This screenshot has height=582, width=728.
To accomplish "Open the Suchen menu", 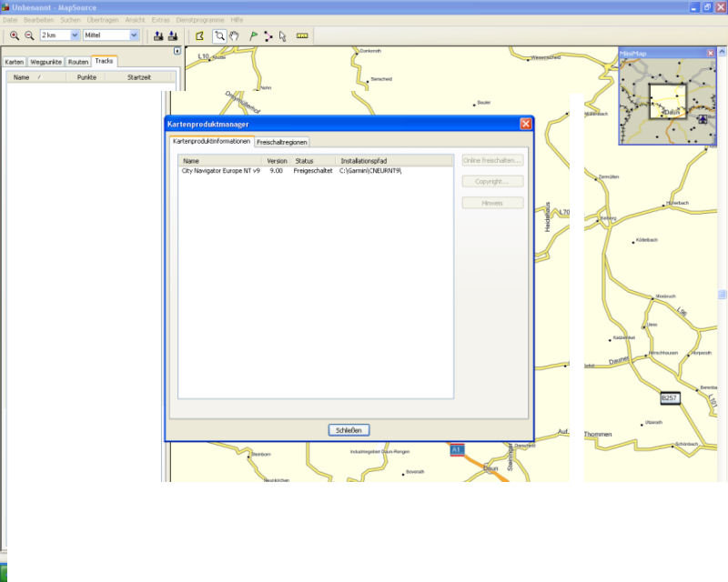I will click(70, 20).
